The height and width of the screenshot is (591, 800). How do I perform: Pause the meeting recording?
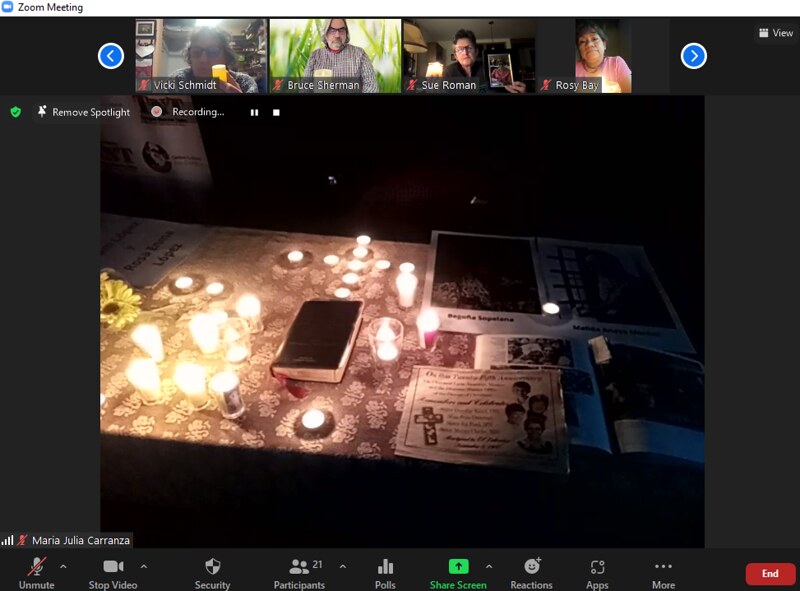[x=254, y=112]
